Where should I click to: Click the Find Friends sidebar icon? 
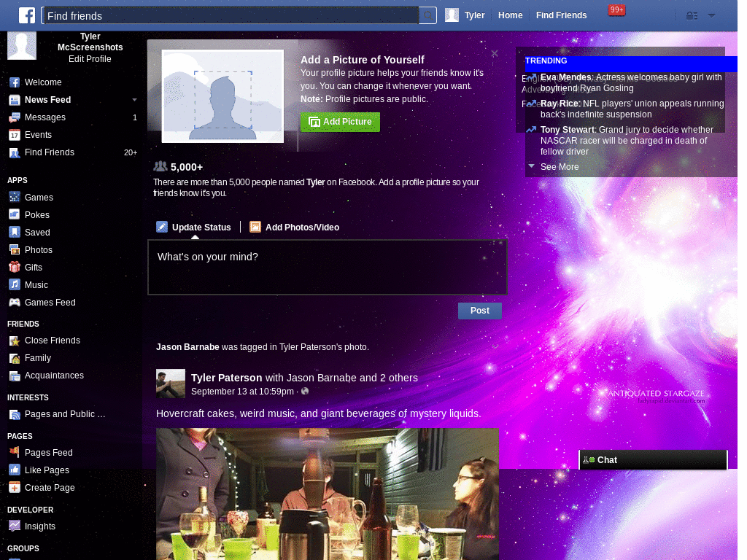point(15,152)
